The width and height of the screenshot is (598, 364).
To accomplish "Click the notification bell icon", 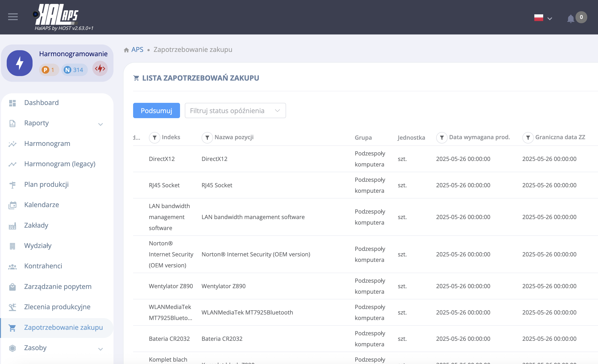I will click(570, 18).
